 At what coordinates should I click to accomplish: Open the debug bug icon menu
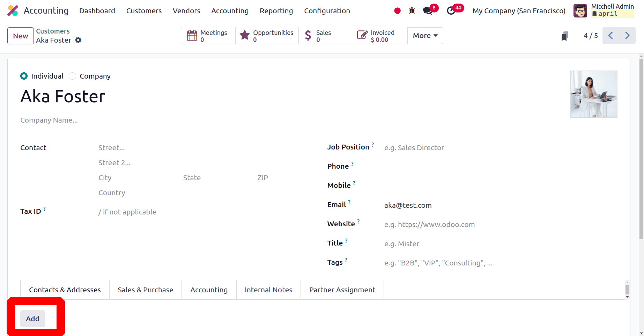click(x=412, y=11)
